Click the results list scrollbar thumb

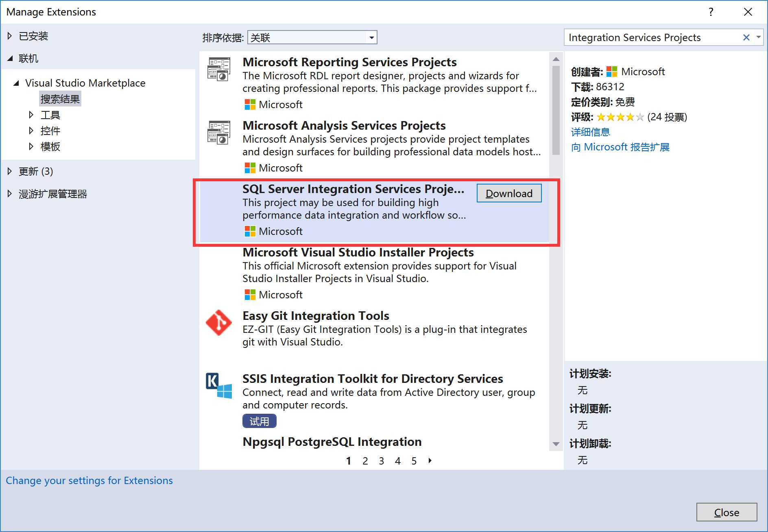tap(556, 110)
